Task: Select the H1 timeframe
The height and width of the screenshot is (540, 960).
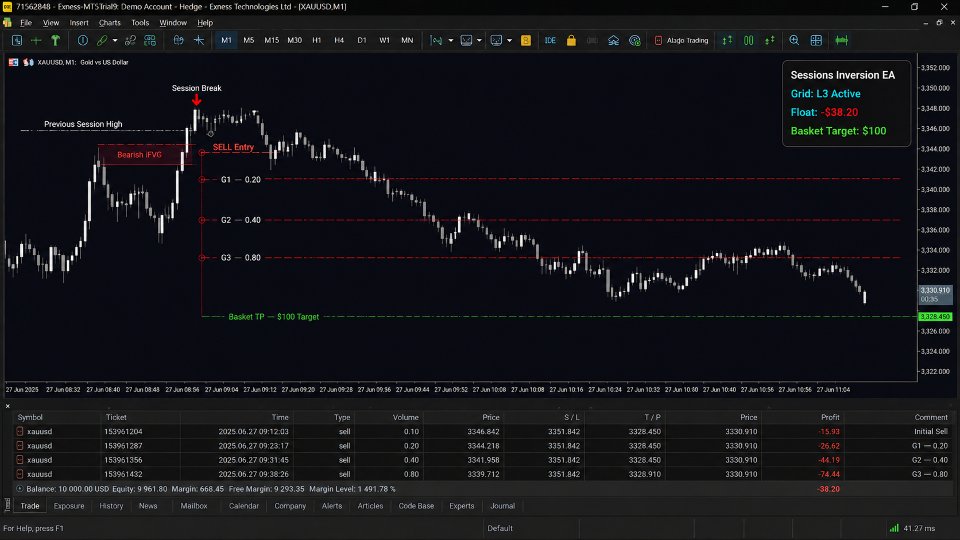Action: [x=317, y=40]
